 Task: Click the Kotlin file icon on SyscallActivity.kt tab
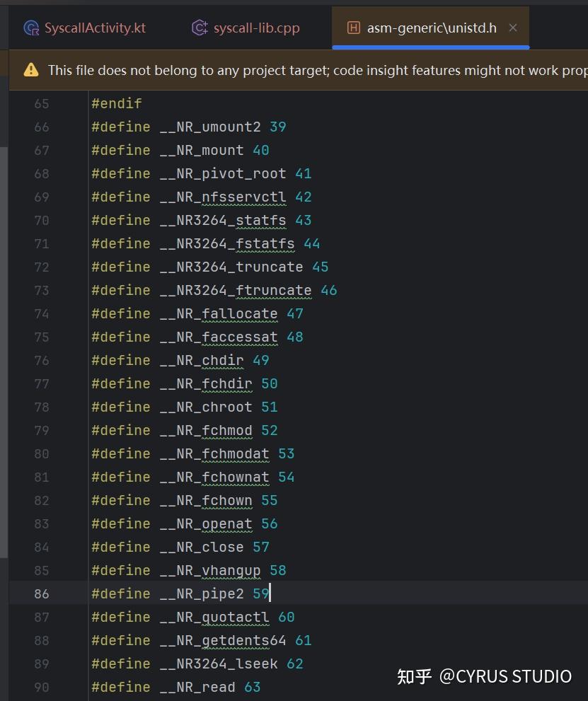[x=31, y=28]
